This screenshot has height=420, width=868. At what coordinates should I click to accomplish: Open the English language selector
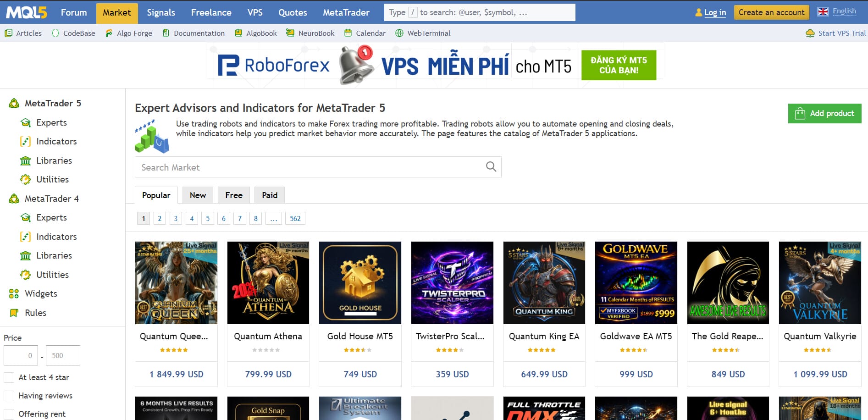(837, 11)
